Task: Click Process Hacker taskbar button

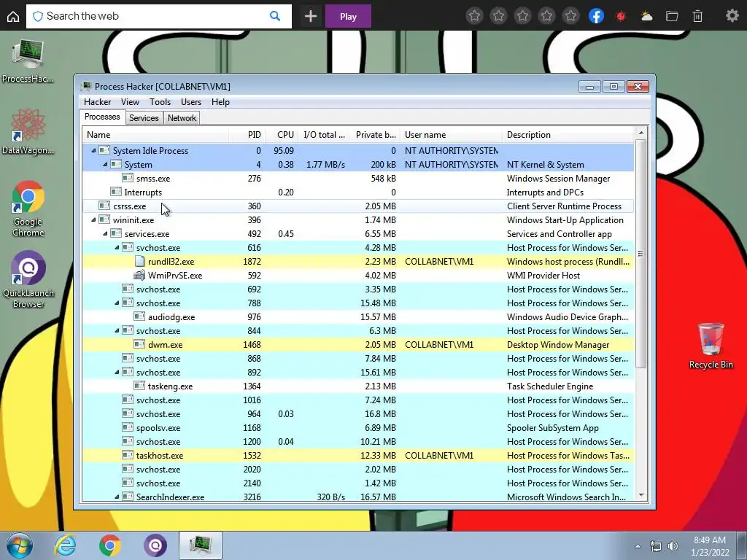Action: tap(201, 545)
